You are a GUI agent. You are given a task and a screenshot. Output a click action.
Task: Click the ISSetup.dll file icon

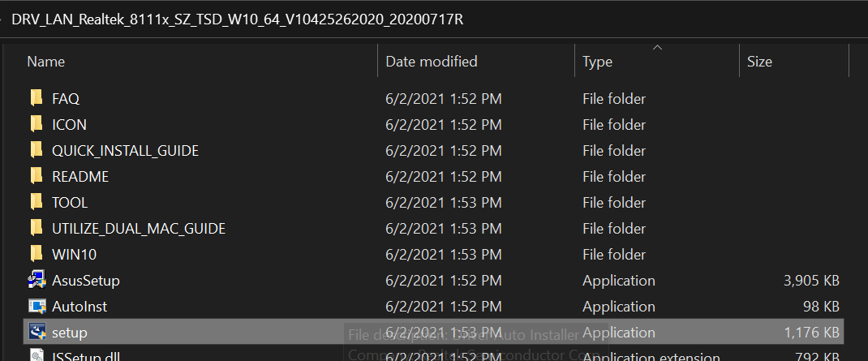tap(37, 355)
